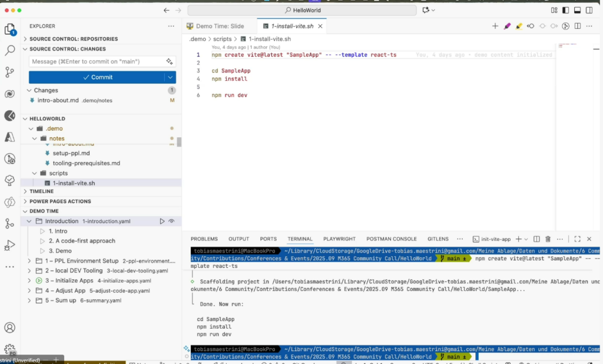Go back using title bar arrow
This screenshot has width=603, height=364.
166,11
